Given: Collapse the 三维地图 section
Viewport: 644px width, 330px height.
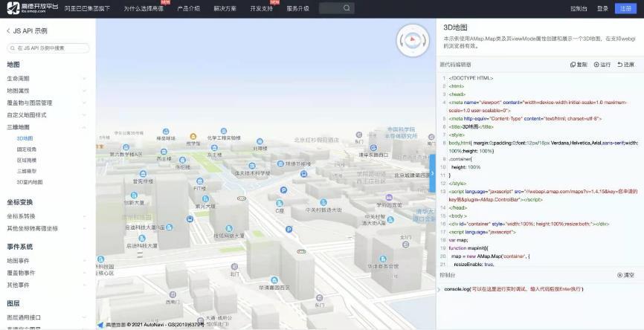Looking at the screenshot, I should click(46, 127).
